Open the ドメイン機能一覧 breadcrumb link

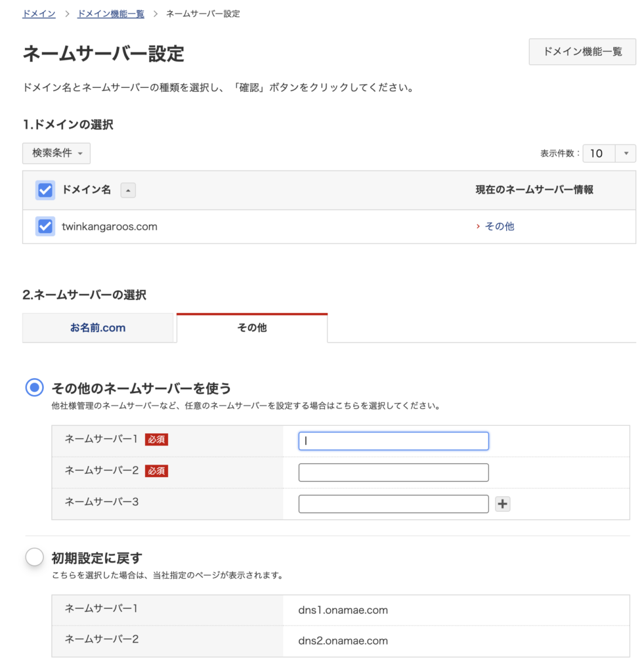pos(111,14)
